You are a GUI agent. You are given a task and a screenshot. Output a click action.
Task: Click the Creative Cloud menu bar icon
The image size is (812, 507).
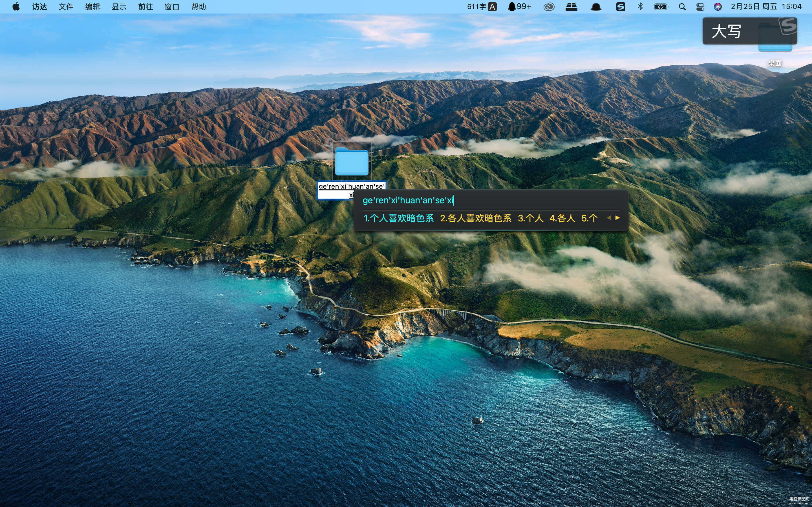549,7
